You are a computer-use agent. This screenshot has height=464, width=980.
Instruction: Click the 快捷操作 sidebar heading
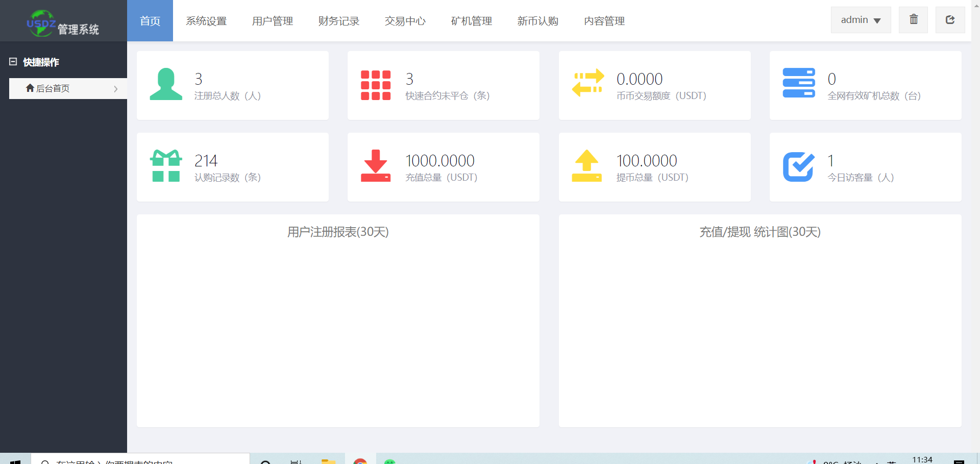(41, 62)
